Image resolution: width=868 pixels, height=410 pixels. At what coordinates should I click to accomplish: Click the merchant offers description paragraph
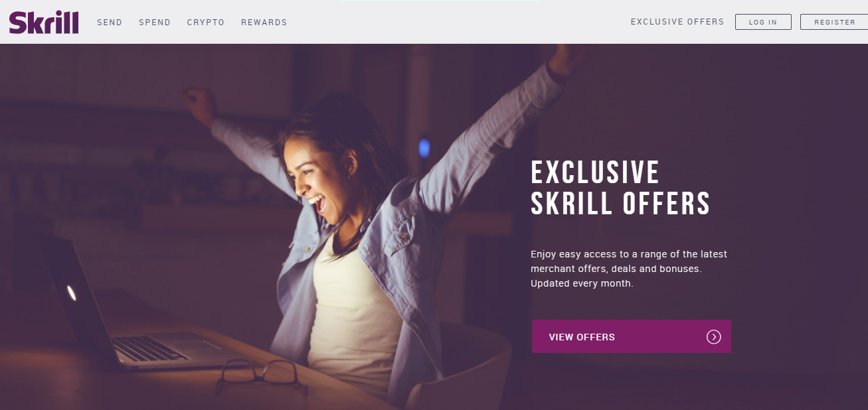(x=629, y=269)
